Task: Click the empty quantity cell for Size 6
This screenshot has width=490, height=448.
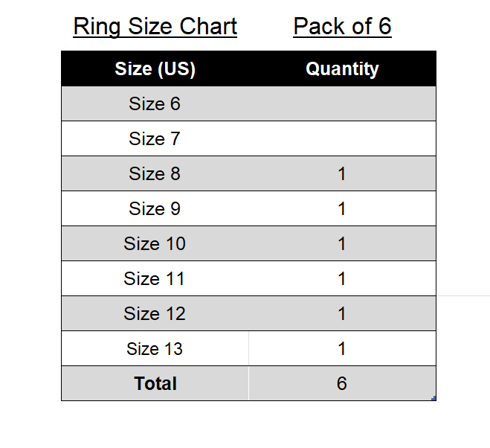Action: (342, 104)
